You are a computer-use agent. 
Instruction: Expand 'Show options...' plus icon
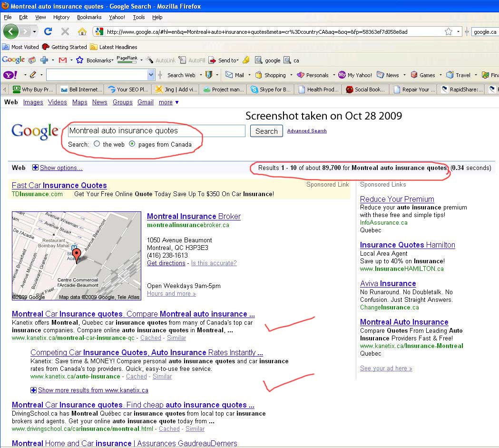[x=35, y=168]
